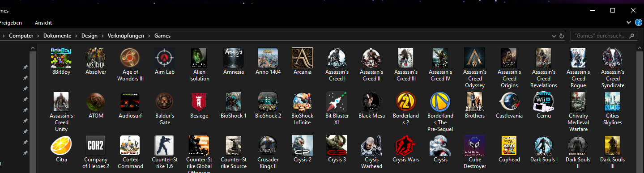Open the Aim Lab shortcut
Viewport: 644px width, 173px height.
[165, 58]
